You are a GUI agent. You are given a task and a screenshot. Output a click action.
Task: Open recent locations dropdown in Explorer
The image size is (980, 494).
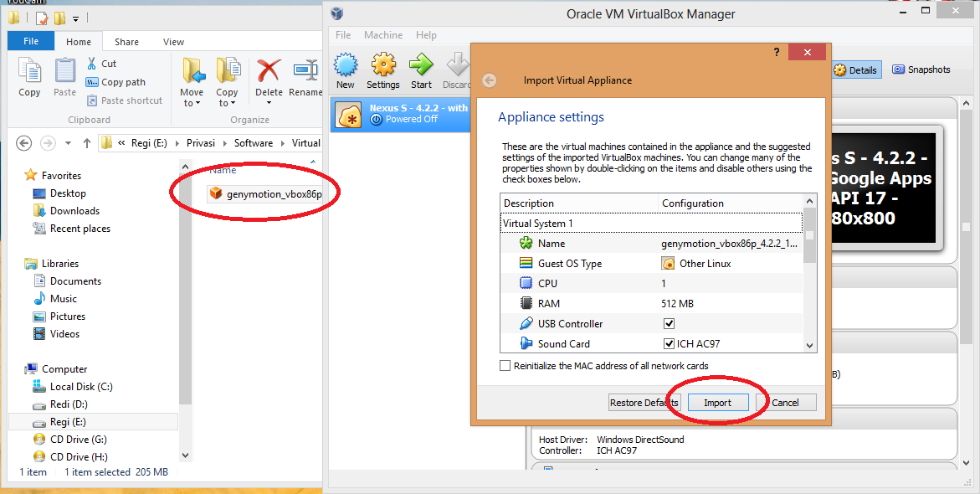pyautogui.click(x=68, y=143)
